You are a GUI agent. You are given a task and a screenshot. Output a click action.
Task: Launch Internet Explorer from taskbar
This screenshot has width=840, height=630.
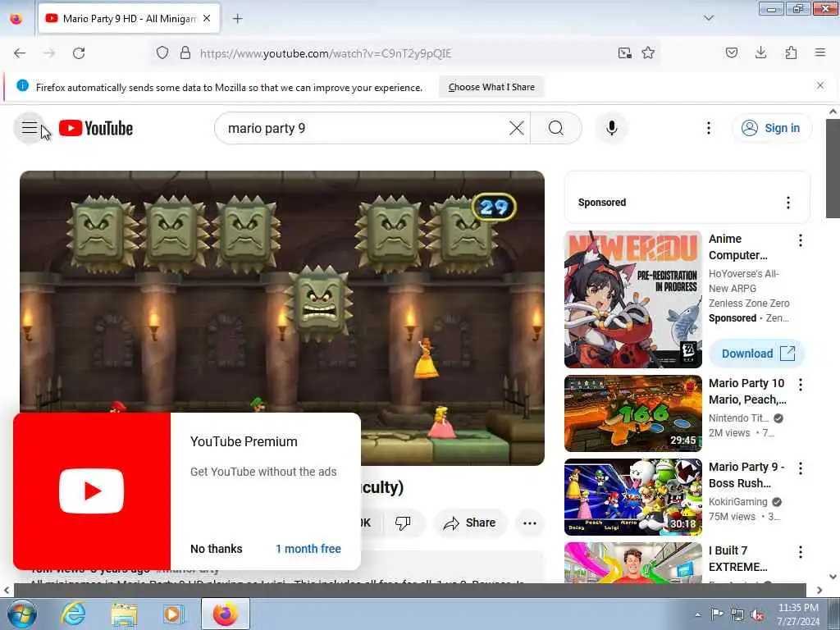73,614
